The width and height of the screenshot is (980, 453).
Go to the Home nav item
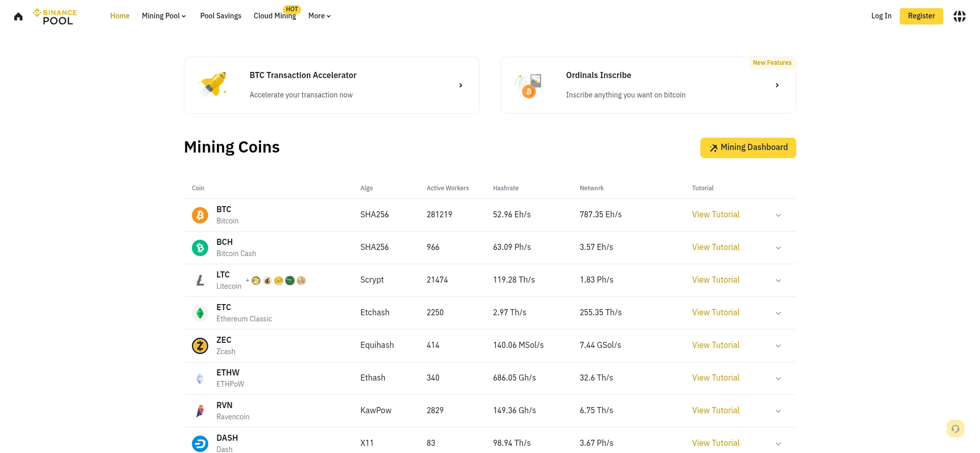(120, 16)
